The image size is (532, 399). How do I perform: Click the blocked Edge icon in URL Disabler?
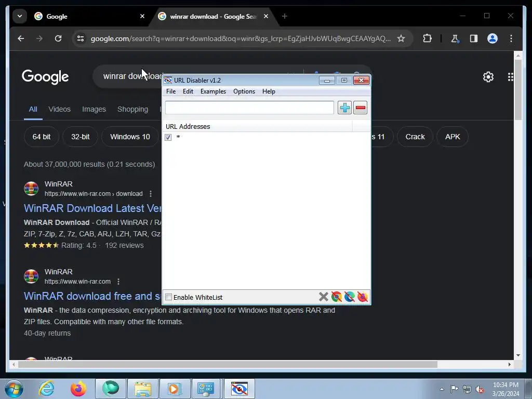coord(349,297)
